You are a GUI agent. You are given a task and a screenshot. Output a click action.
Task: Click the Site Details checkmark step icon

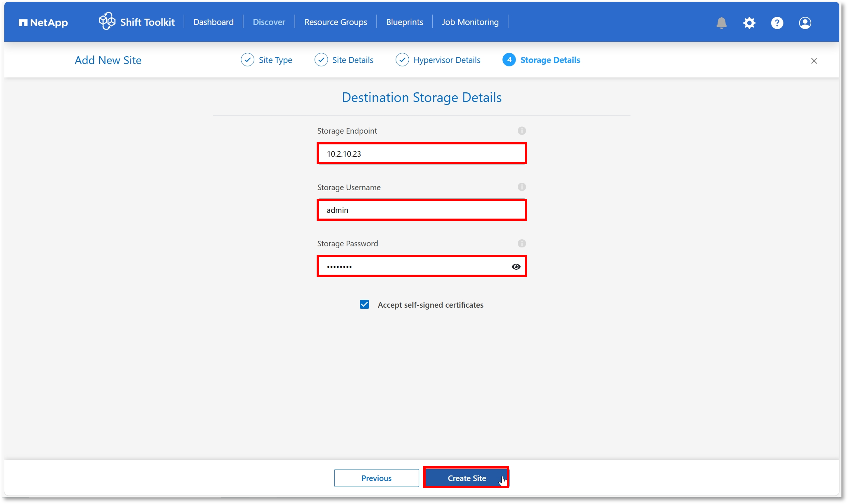[321, 60]
